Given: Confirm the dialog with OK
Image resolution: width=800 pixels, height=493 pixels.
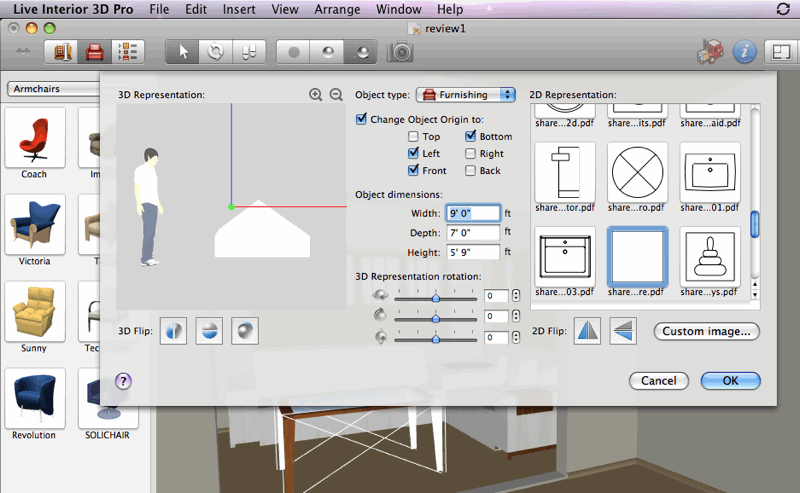Looking at the screenshot, I should (730, 381).
